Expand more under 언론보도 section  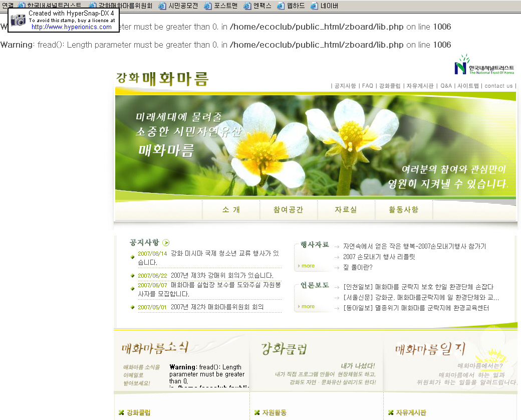(x=308, y=306)
